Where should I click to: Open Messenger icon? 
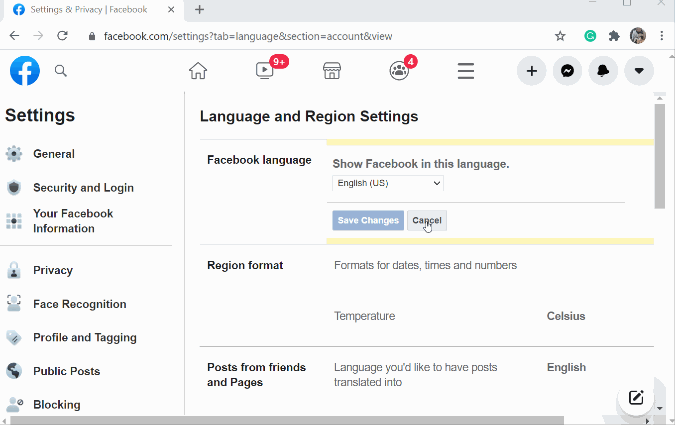[x=567, y=71]
